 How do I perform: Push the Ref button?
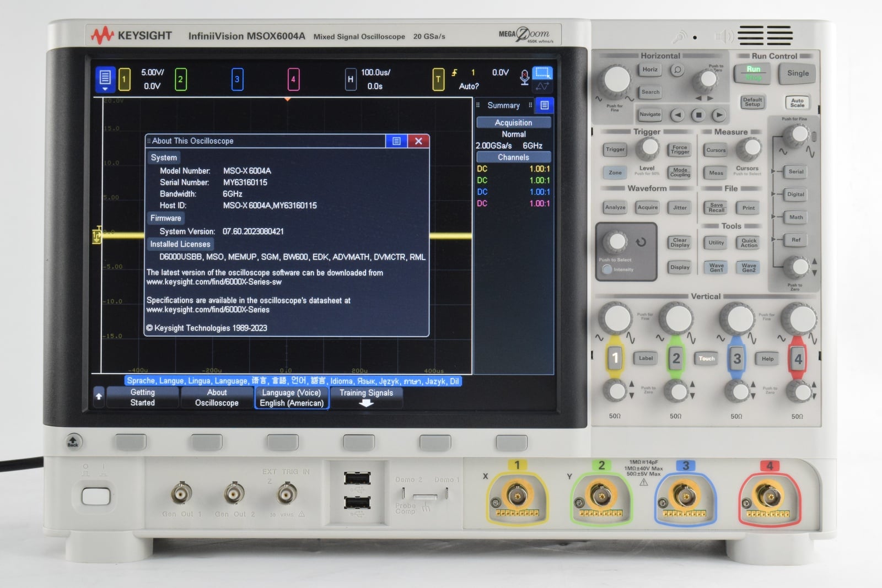(796, 240)
